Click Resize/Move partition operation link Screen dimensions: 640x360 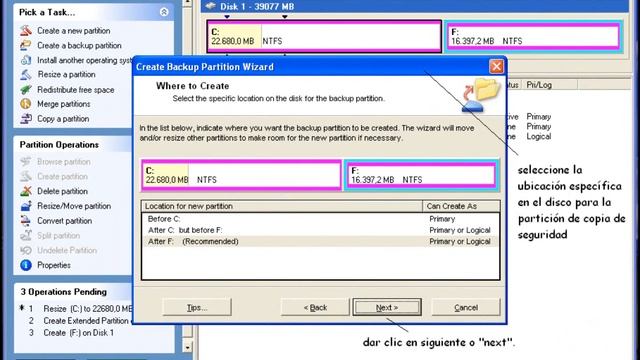[x=74, y=206]
